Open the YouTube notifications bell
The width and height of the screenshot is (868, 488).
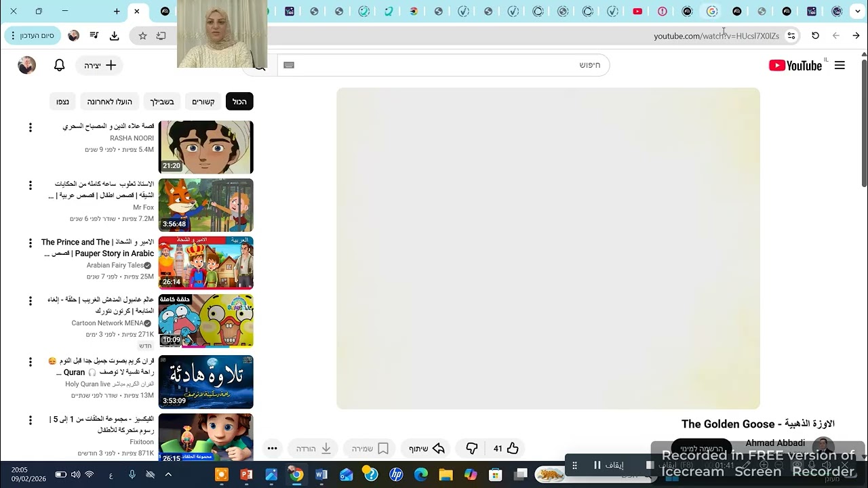tap(60, 65)
